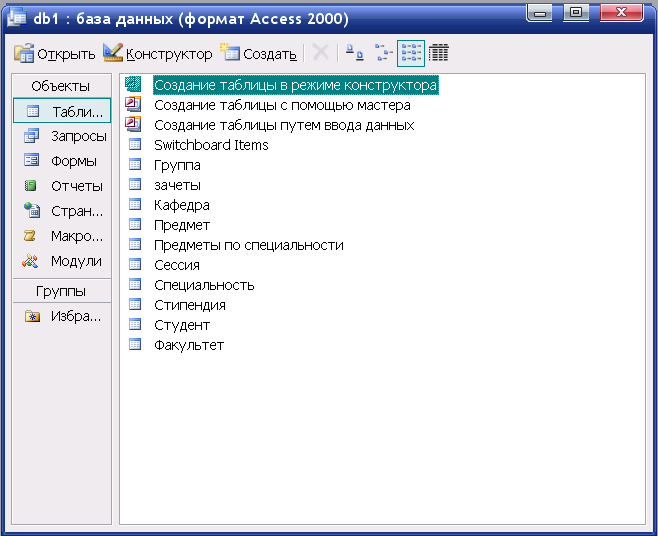Select the Стипендия table
The width and height of the screenshot is (658, 536).
190,305
